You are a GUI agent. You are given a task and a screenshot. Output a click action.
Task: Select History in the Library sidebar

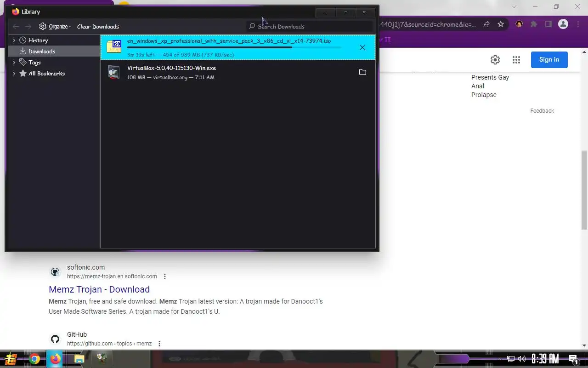click(38, 40)
